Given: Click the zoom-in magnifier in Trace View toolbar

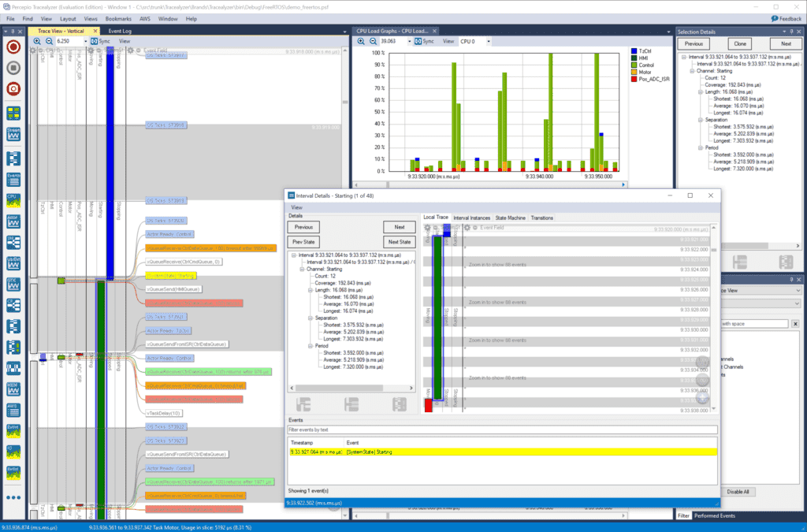Looking at the screenshot, I should point(37,40).
